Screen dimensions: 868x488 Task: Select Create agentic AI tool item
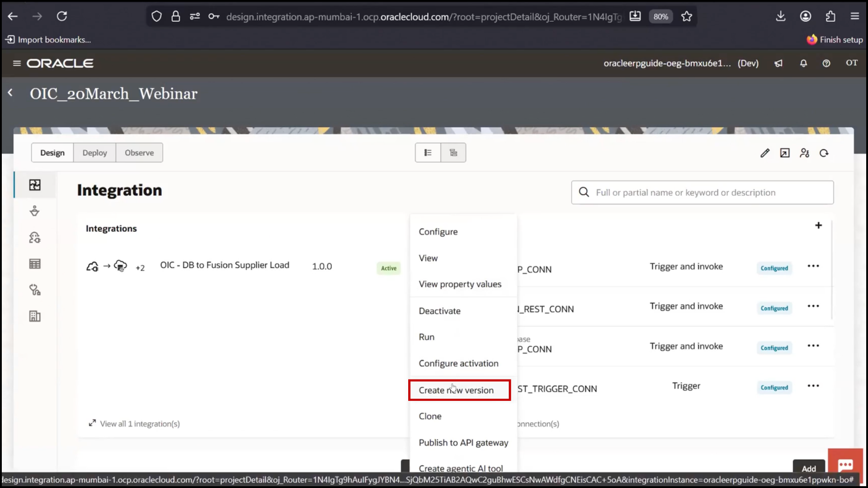(463, 467)
